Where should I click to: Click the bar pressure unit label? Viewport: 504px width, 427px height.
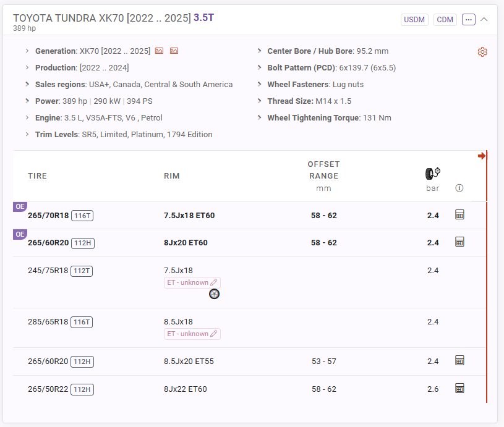click(x=433, y=188)
